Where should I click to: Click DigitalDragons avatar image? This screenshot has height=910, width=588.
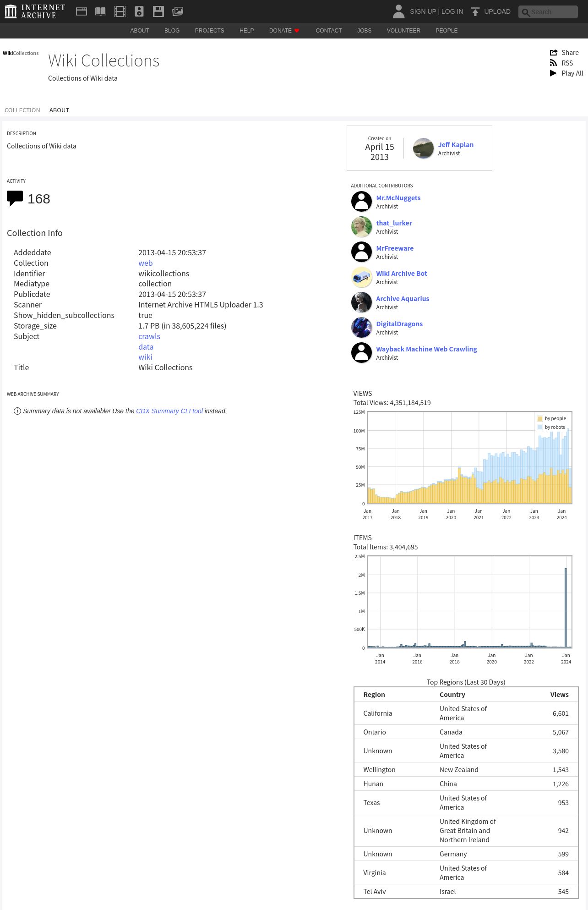[x=361, y=328]
